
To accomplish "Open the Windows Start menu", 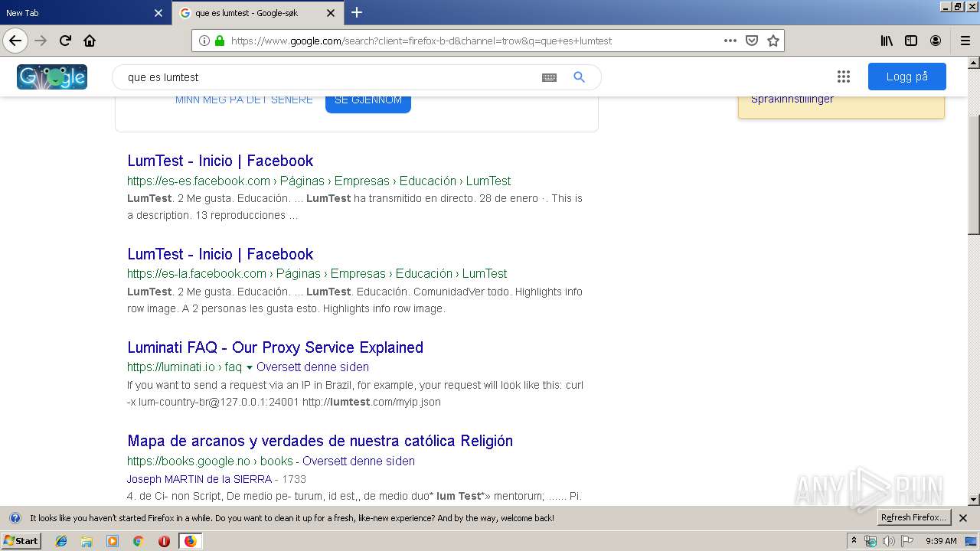I will (21, 541).
